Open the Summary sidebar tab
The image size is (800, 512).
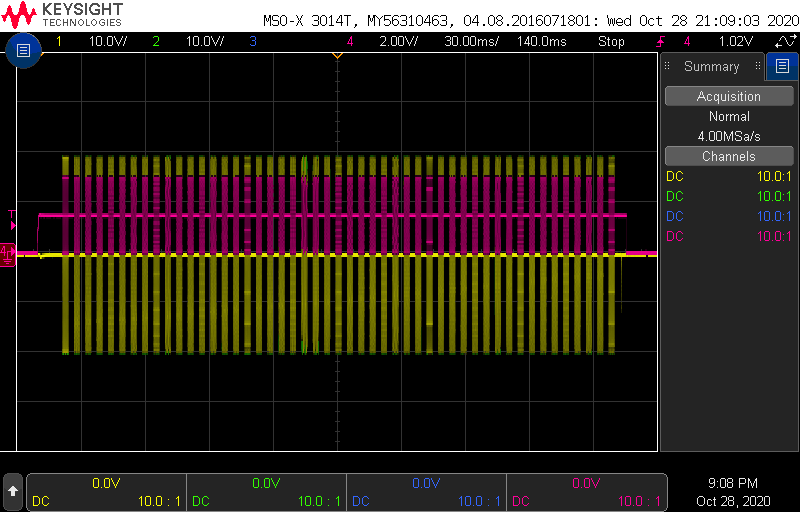click(711, 67)
